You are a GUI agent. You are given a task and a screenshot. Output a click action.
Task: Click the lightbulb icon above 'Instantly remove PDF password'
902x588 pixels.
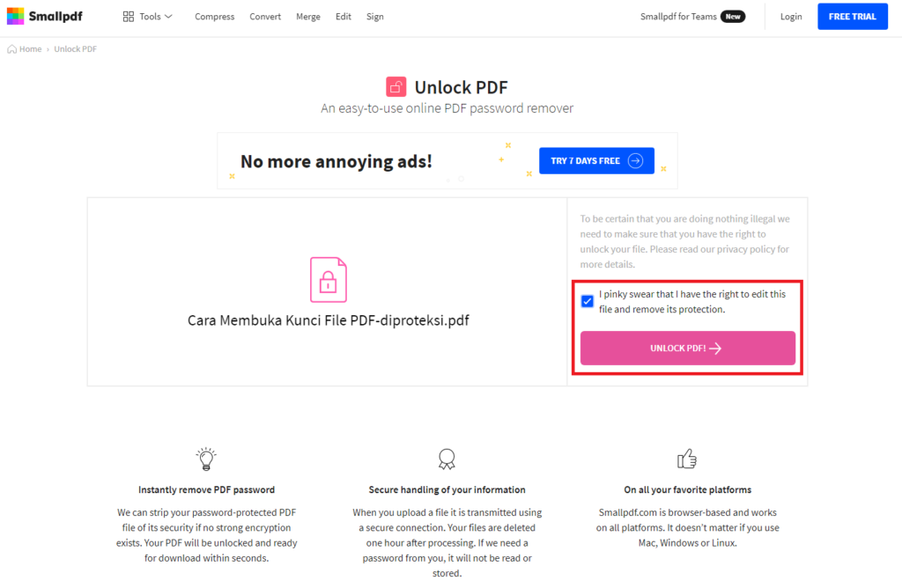click(x=205, y=458)
